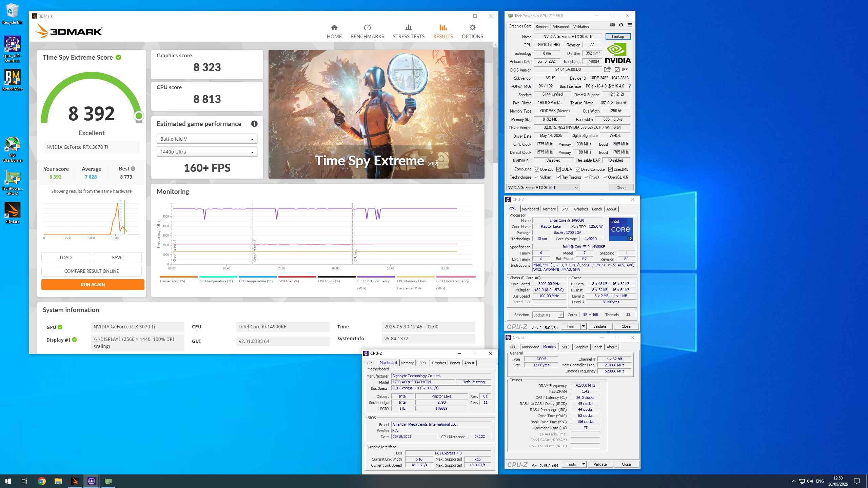
Task: Open GPU selection dropdown in GPU-Z
Action: point(542,188)
